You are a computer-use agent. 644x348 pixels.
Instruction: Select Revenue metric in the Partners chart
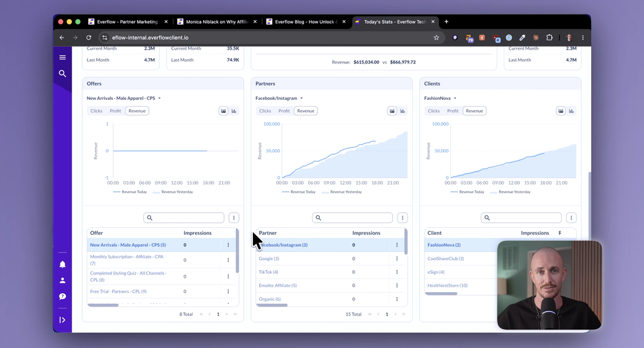pos(306,111)
